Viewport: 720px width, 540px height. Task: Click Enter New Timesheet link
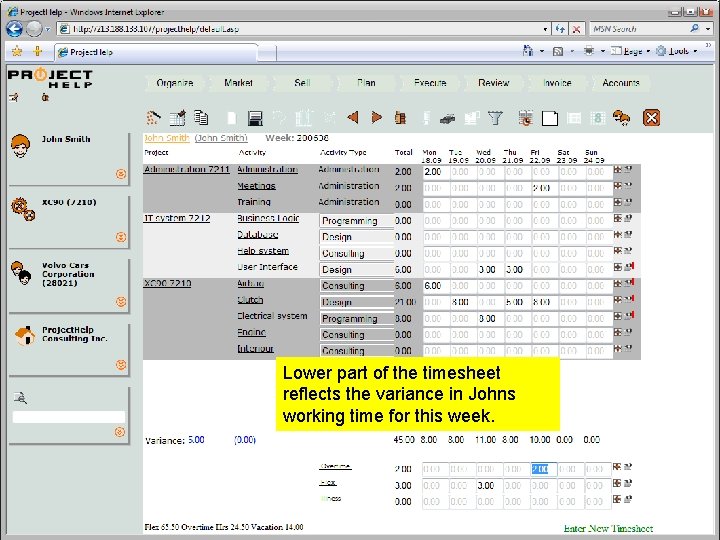point(608,529)
